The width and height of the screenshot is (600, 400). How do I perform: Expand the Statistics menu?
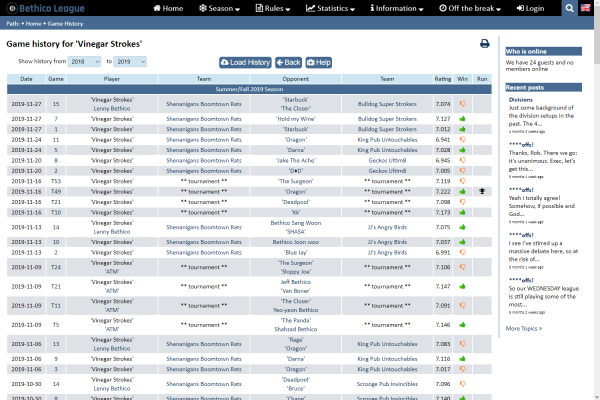[334, 8]
